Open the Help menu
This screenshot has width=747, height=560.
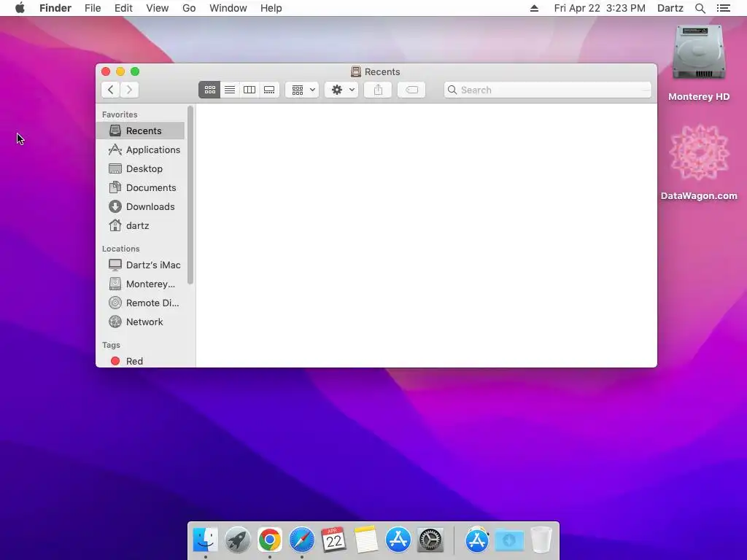click(271, 8)
